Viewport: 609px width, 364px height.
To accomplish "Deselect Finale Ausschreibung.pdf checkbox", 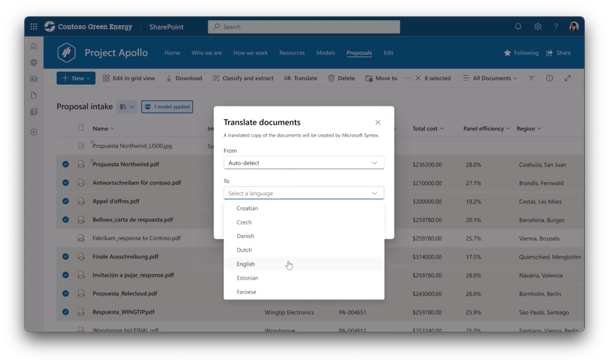I will click(66, 257).
